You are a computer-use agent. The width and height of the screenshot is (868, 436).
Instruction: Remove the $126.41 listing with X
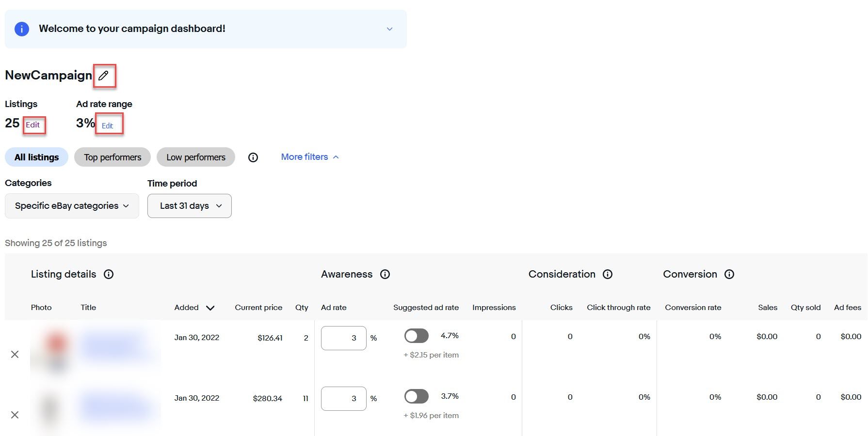pyautogui.click(x=15, y=355)
